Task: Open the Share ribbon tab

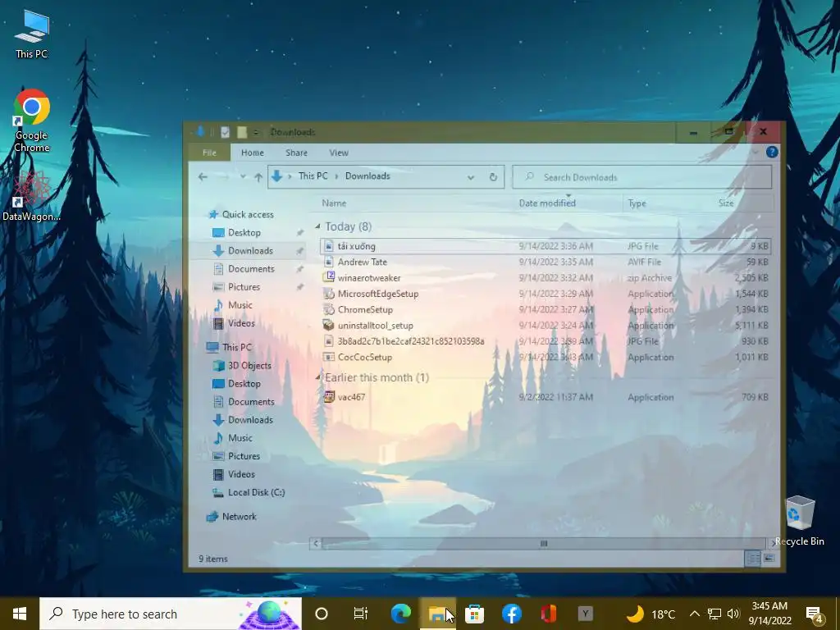Action: 296,153
